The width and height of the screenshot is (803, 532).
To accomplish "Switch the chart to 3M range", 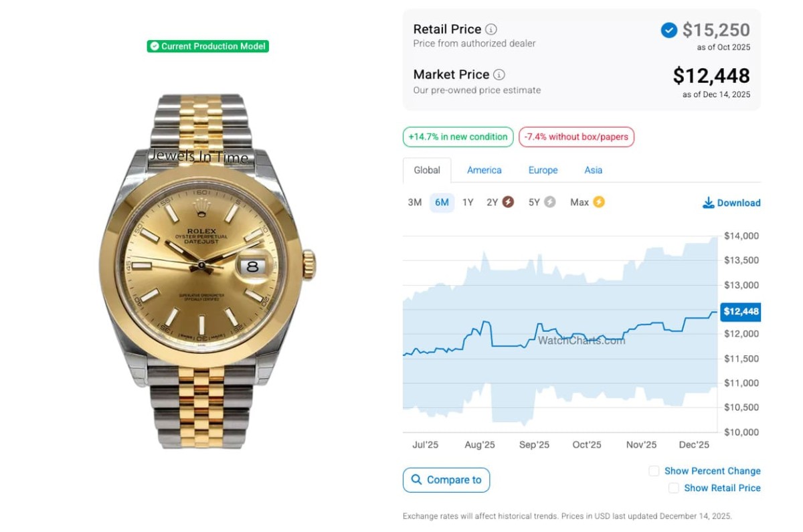I will pyautogui.click(x=415, y=202).
